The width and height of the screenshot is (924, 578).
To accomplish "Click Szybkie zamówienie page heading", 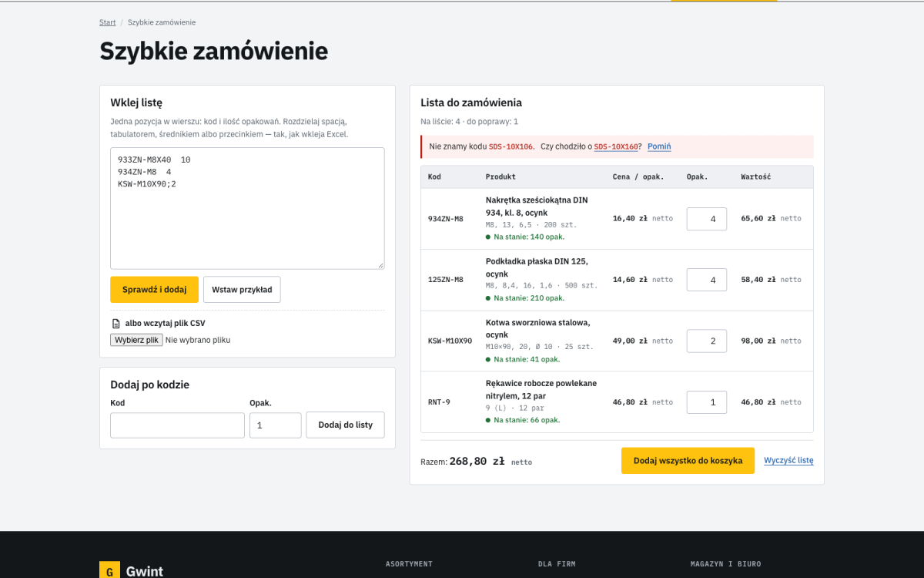I will click(x=214, y=51).
